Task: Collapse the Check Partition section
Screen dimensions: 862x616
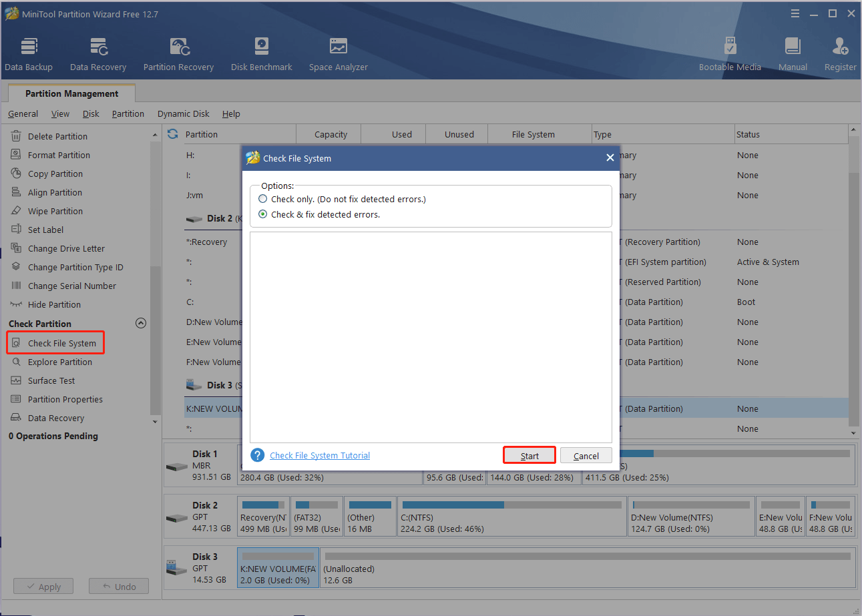Action: tap(140, 323)
